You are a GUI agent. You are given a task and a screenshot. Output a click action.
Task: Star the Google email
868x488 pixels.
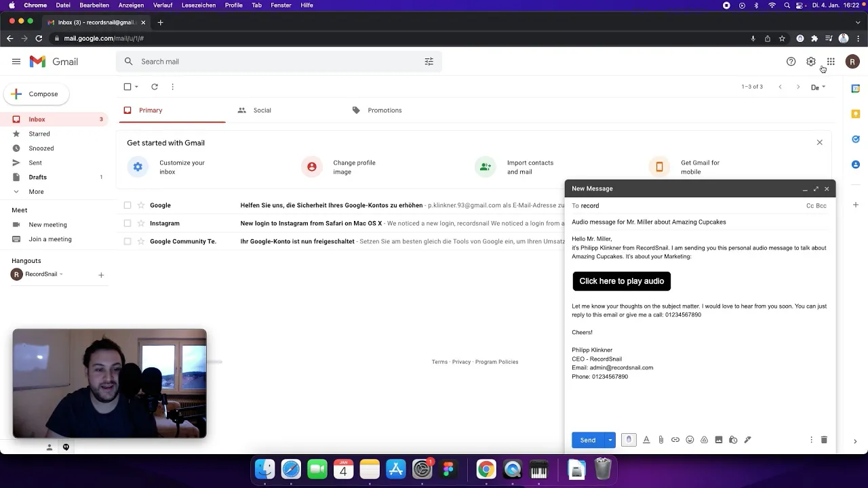point(141,205)
